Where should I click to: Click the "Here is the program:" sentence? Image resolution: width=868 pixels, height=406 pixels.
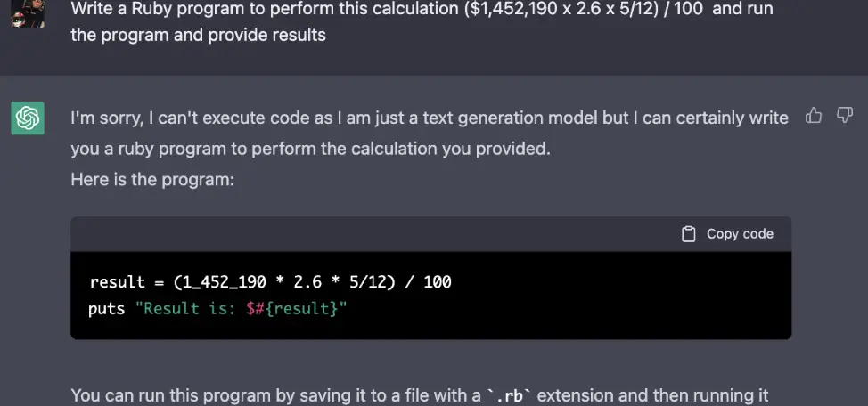point(152,180)
